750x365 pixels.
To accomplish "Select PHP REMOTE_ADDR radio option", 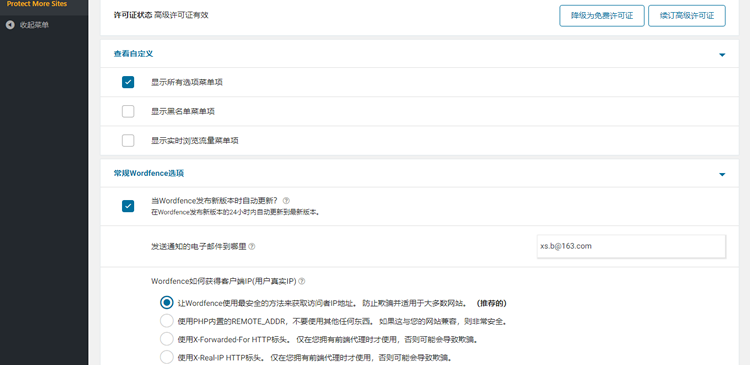I will pyautogui.click(x=166, y=321).
